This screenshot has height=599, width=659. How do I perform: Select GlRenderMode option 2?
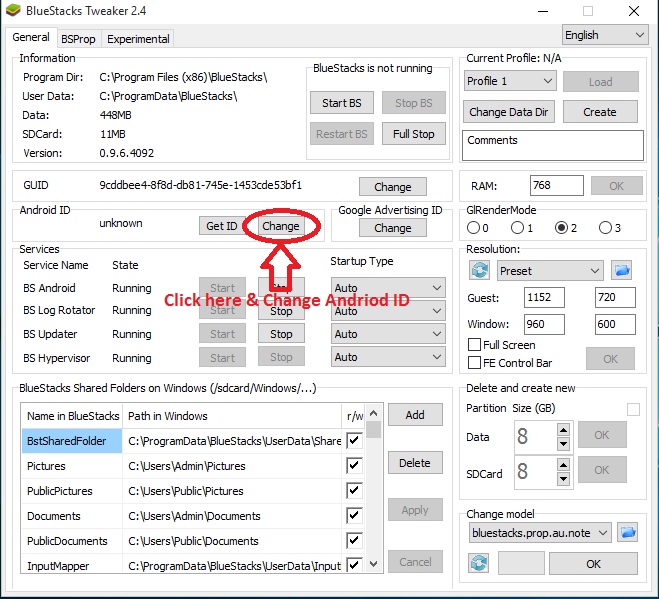tap(561, 228)
